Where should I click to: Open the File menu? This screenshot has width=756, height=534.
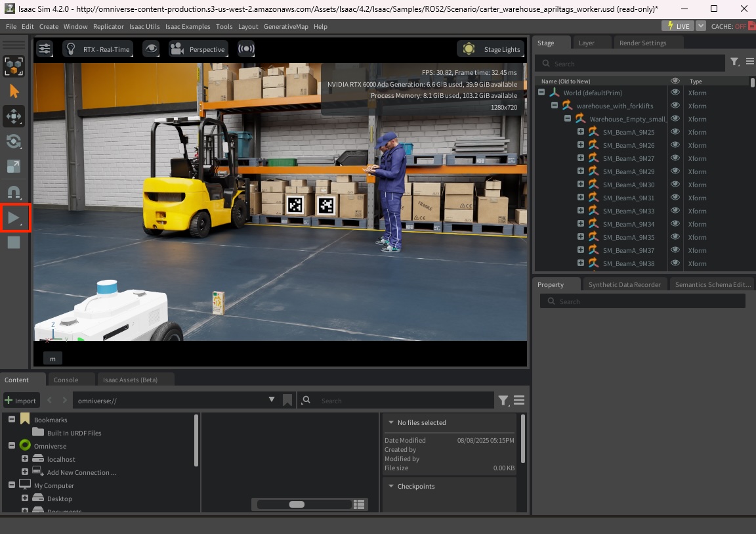(x=11, y=26)
